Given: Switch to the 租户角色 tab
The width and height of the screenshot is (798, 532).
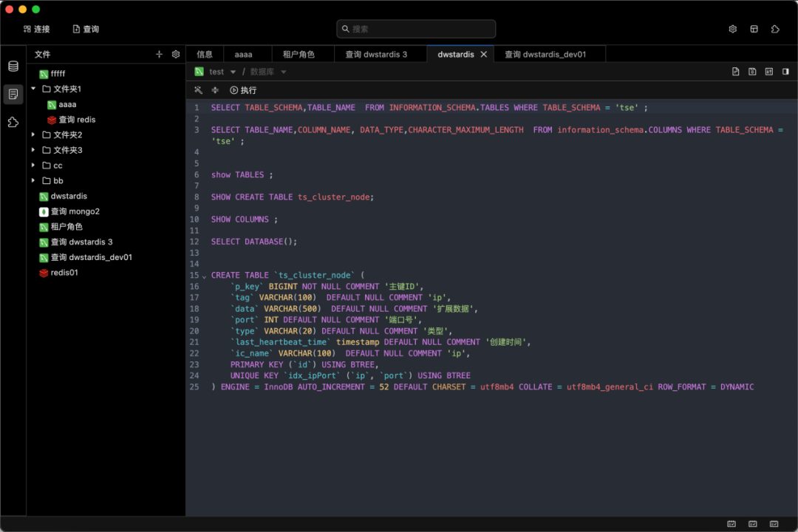Looking at the screenshot, I should click(298, 55).
